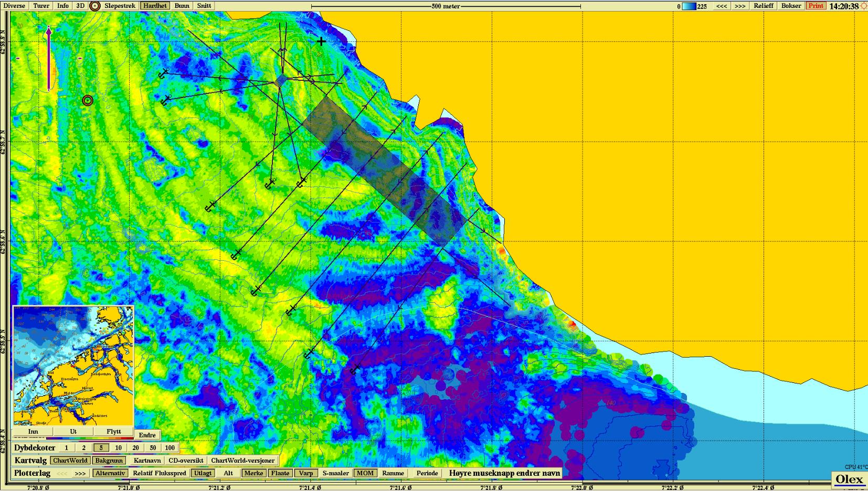Click the Endre button

(147, 435)
